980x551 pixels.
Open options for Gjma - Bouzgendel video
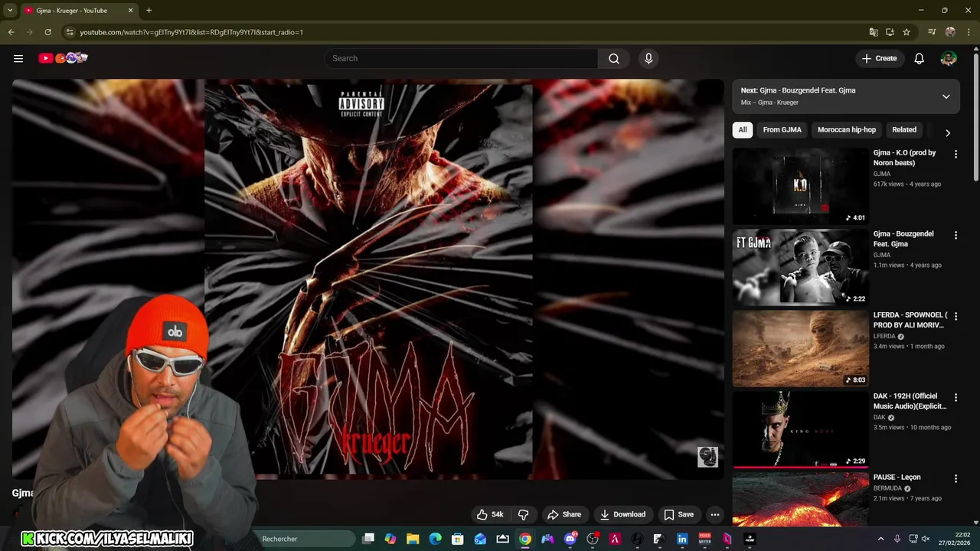tap(955, 235)
